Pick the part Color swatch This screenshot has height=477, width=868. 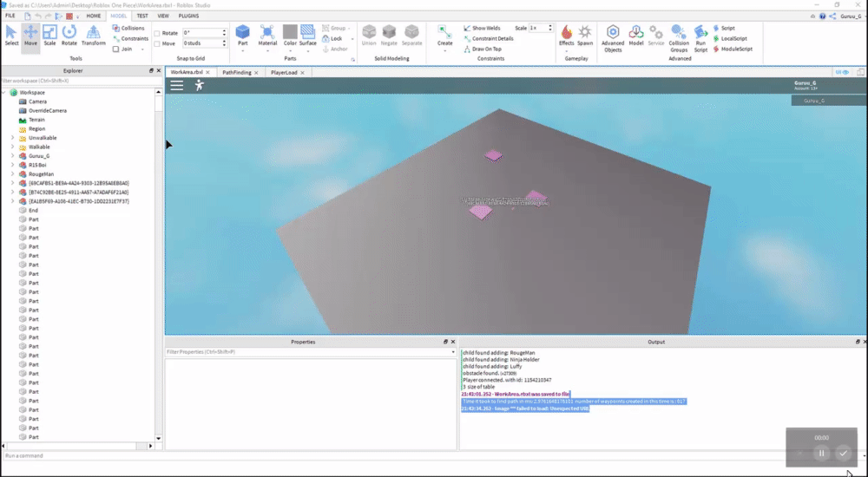pyautogui.click(x=290, y=31)
